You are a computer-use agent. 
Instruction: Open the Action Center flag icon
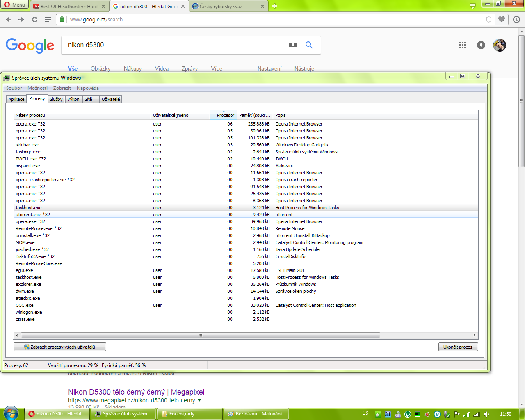tap(457, 414)
